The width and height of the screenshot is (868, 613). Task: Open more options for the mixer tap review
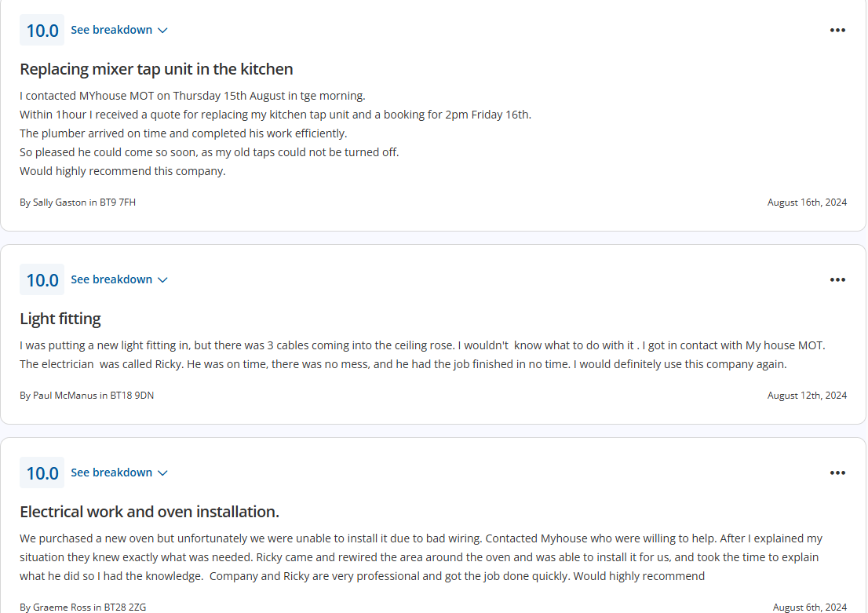[x=837, y=31]
